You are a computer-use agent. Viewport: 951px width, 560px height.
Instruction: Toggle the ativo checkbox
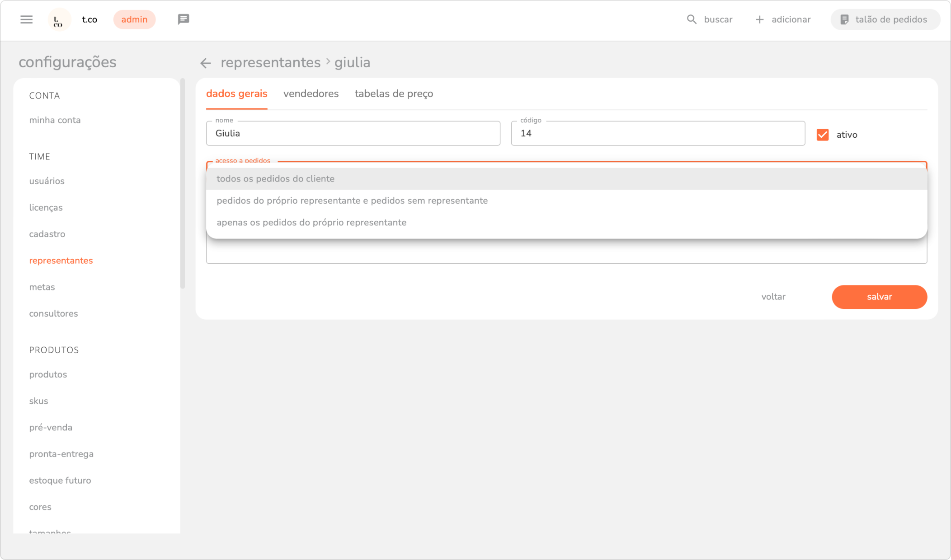pyautogui.click(x=822, y=135)
